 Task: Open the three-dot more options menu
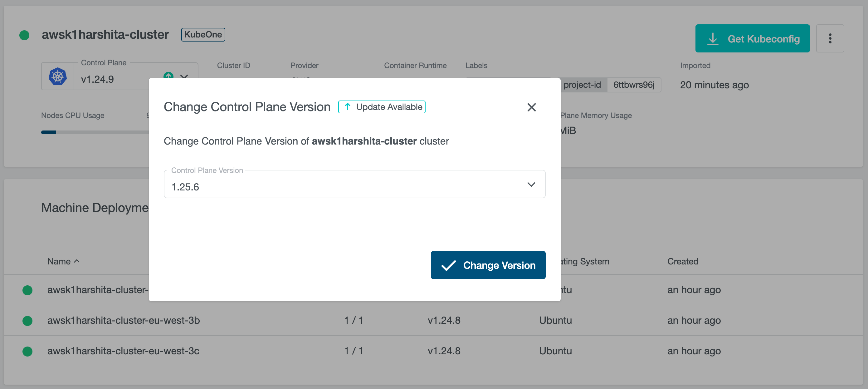[x=830, y=38]
